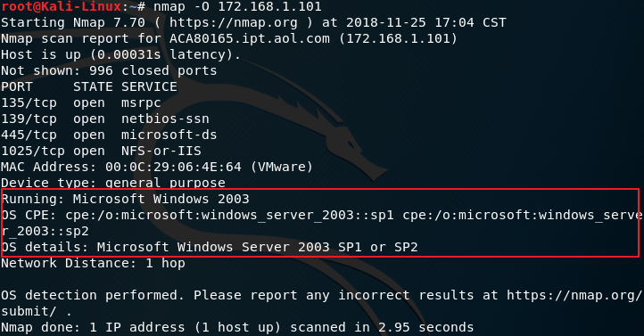Click the root@Kali-Linux prompt text
Image resolution: width=644 pixels, height=336 pixels.
(61, 6)
